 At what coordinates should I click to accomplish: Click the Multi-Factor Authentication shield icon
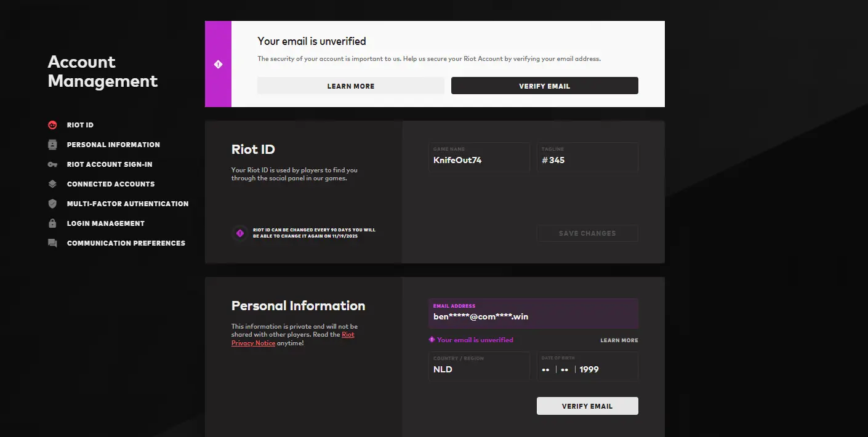[x=52, y=204]
